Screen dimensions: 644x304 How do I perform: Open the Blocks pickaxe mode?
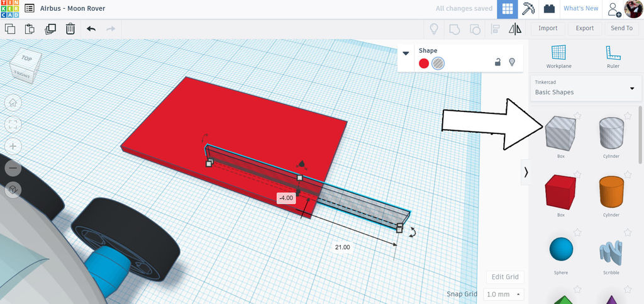point(528,9)
